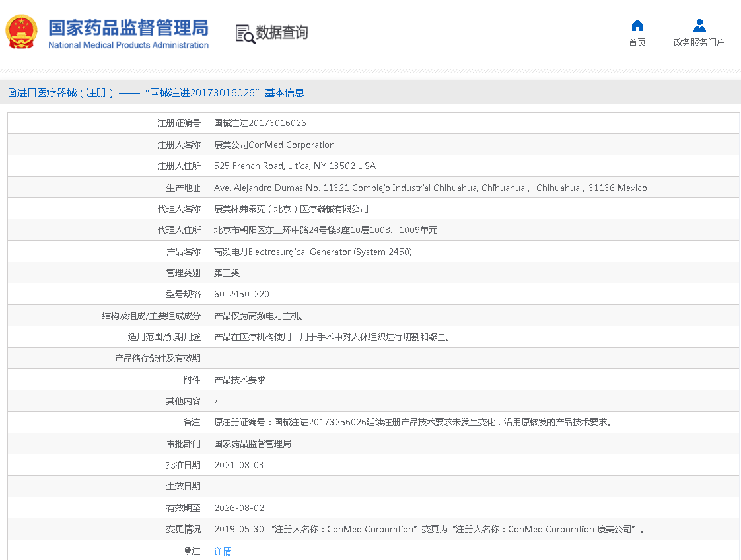The height and width of the screenshot is (560, 741).
Task: Click National Medical Products Administration subtitle
Action: tap(128, 45)
